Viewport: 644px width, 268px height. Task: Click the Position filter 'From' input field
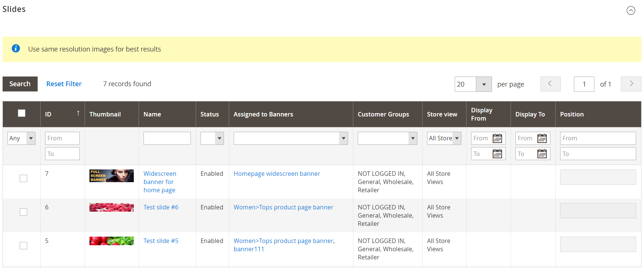tap(598, 138)
